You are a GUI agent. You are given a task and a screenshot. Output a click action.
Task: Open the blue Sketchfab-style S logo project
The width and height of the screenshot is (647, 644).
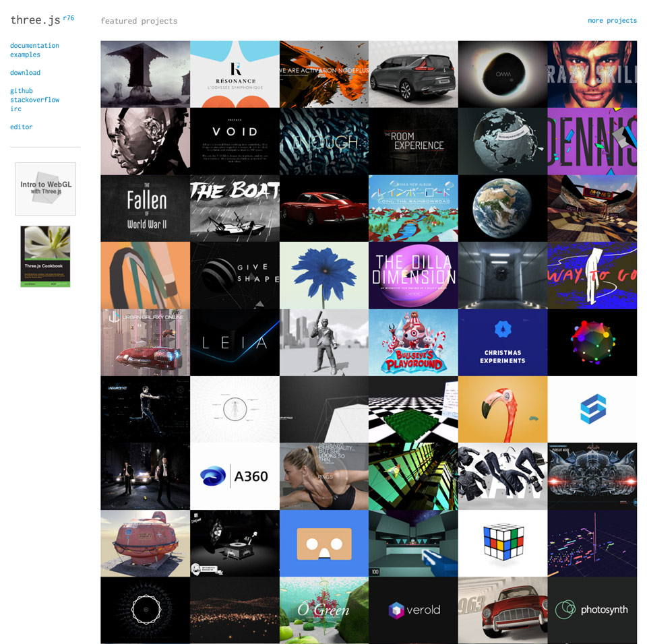592,410
